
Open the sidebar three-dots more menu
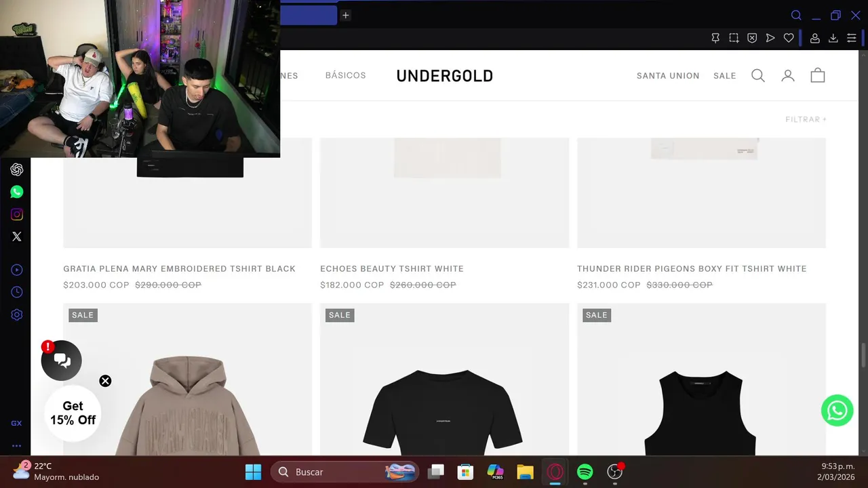(16, 446)
